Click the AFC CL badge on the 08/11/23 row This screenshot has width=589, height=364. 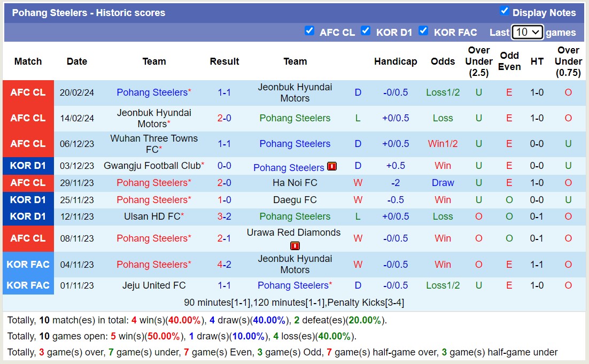[28, 238]
